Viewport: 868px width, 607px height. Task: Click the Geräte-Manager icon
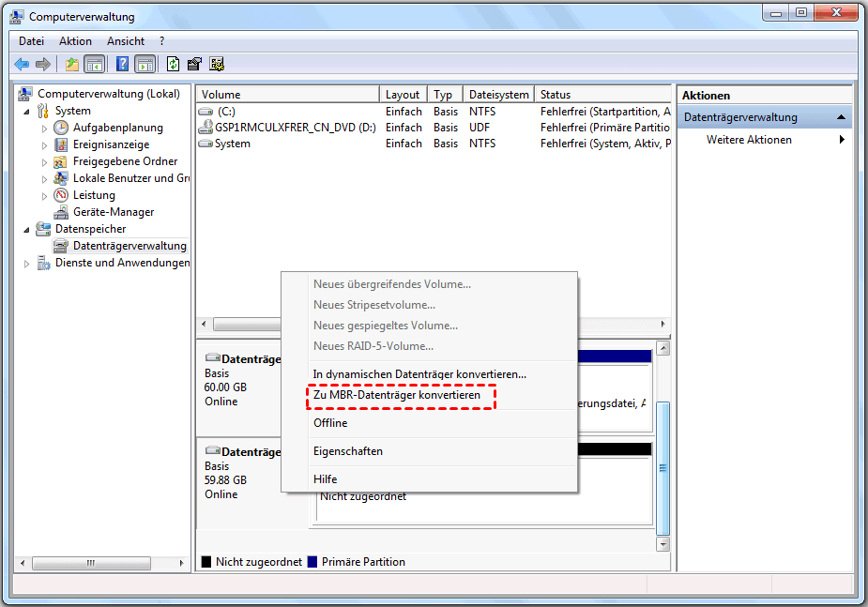(x=61, y=212)
